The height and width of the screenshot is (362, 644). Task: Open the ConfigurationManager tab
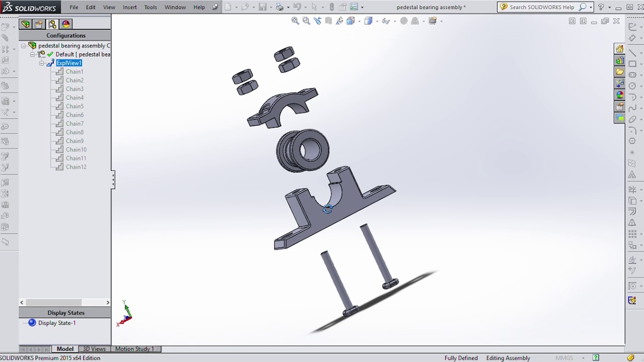[x=52, y=24]
